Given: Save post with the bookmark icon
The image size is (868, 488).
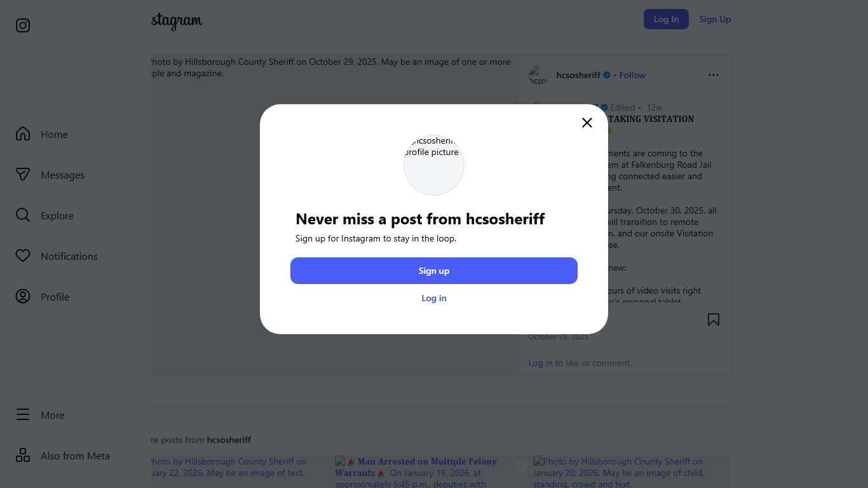Looking at the screenshot, I should pyautogui.click(x=713, y=320).
